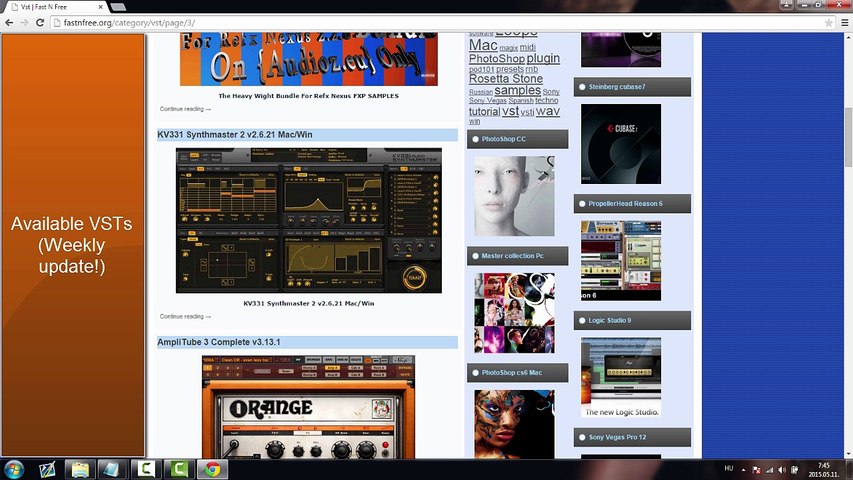Open the Synthmaster synth screenshot image
The width and height of the screenshot is (853, 480).
point(308,220)
